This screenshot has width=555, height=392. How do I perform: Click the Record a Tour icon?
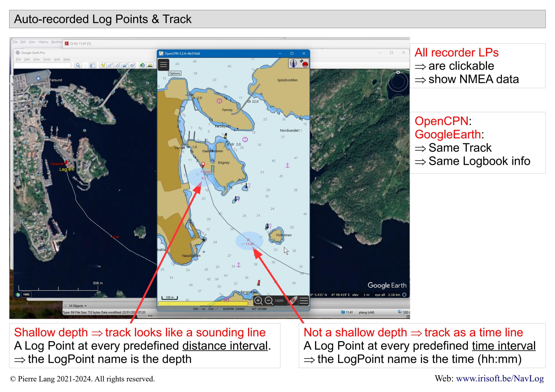[x=132, y=65]
